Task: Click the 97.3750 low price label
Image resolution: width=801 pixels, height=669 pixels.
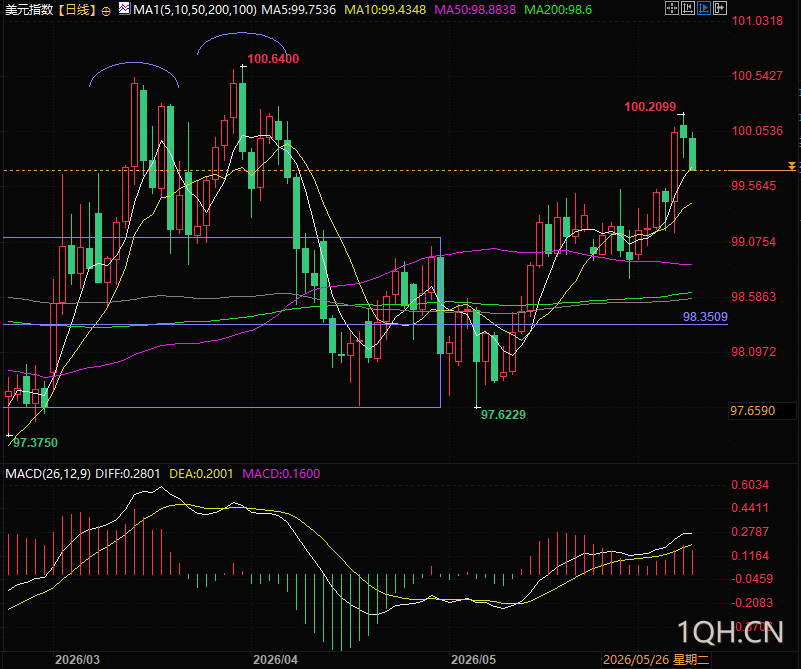Action: point(35,443)
